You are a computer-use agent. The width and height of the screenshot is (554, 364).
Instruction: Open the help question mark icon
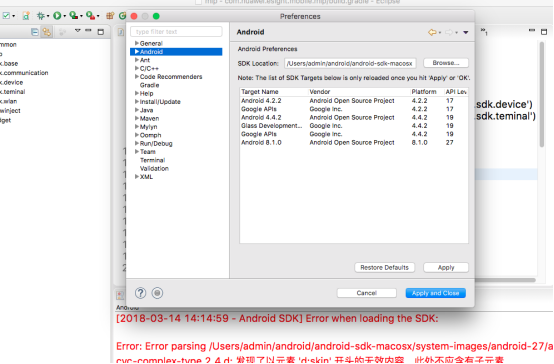tap(140, 293)
